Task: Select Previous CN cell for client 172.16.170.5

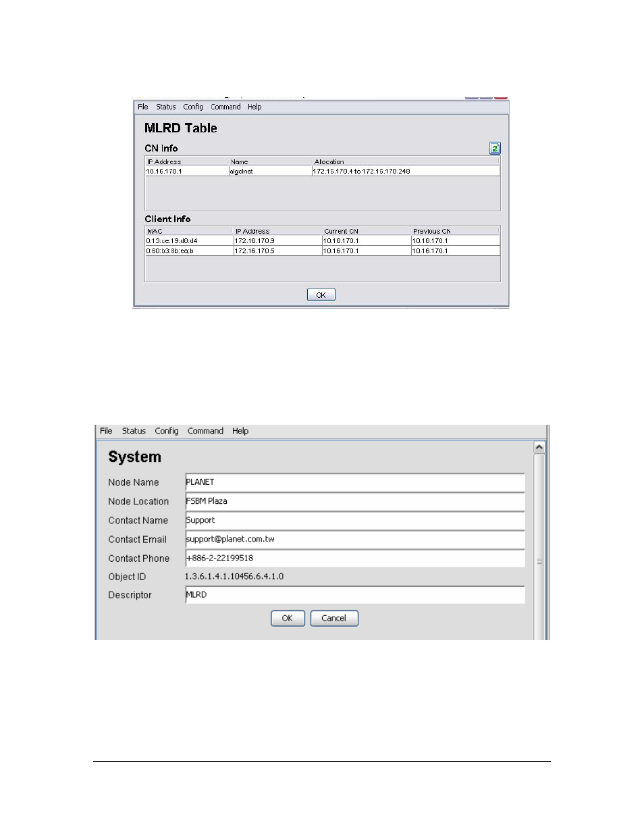Action: point(456,251)
